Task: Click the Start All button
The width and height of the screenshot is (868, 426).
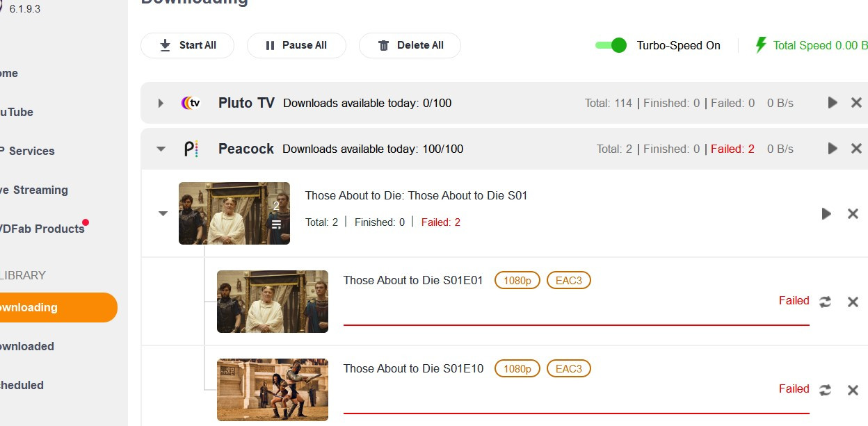Action: click(x=188, y=45)
